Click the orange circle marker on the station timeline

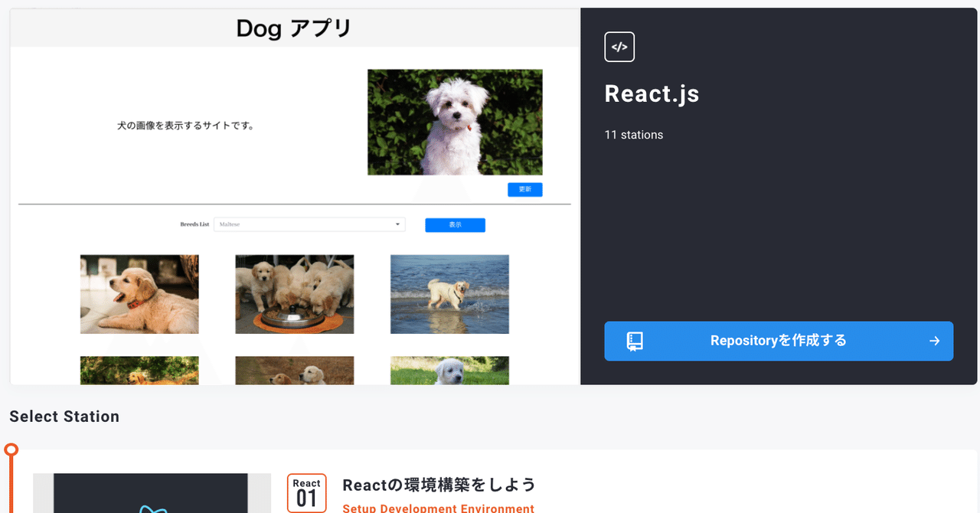10,450
